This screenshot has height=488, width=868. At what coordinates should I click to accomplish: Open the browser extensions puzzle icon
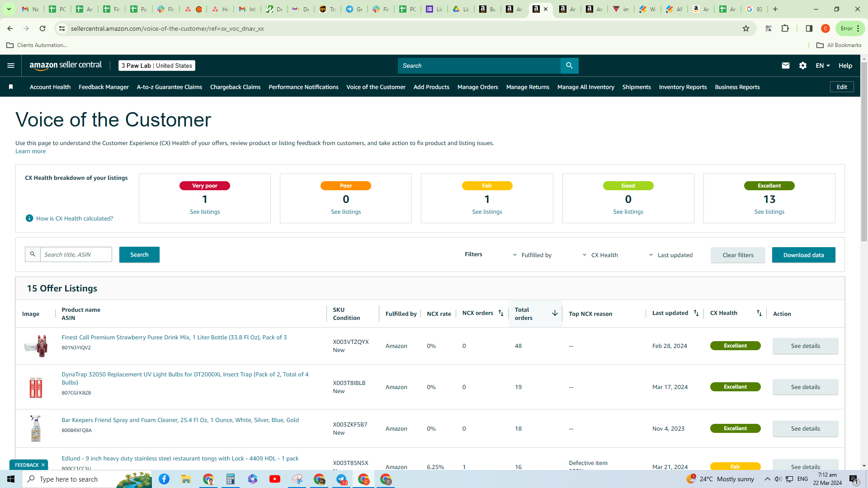tap(785, 28)
